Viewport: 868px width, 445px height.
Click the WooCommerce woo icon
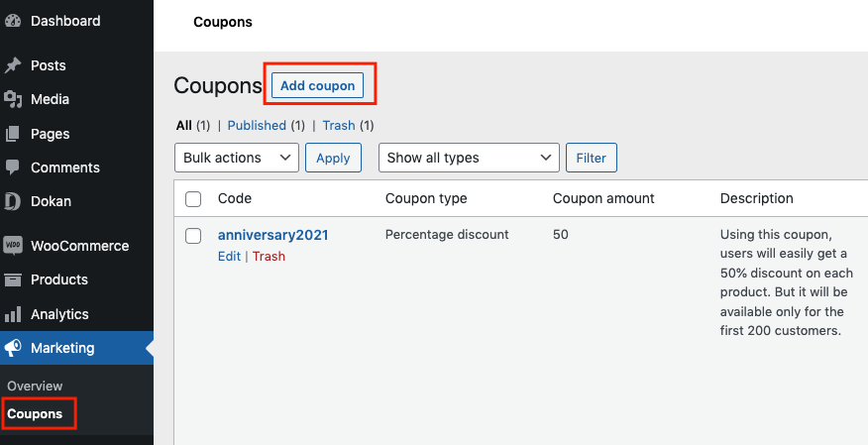13,246
